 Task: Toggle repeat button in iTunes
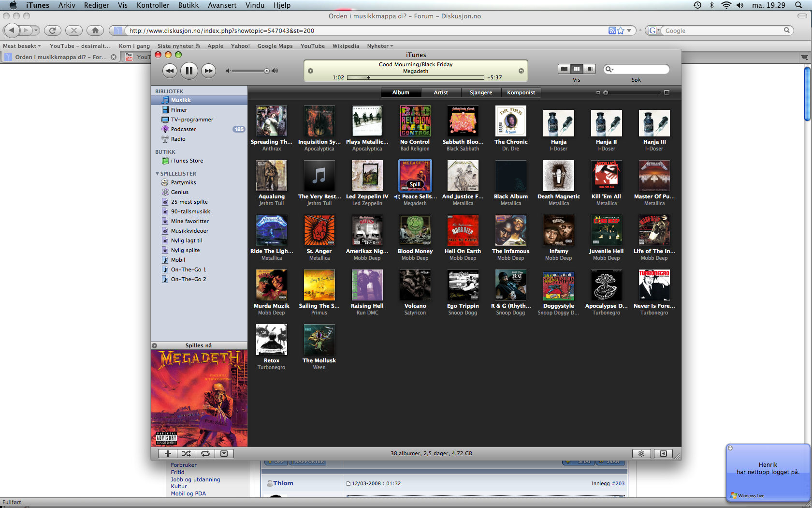pos(205,453)
